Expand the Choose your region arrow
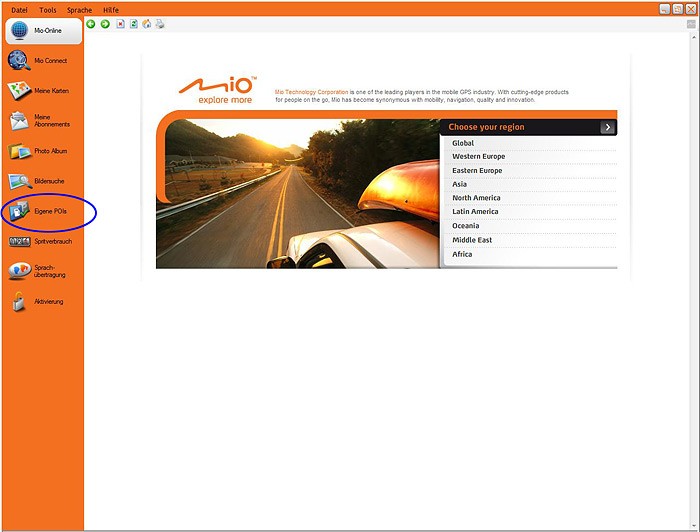This screenshot has height=532, width=700. [x=607, y=127]
